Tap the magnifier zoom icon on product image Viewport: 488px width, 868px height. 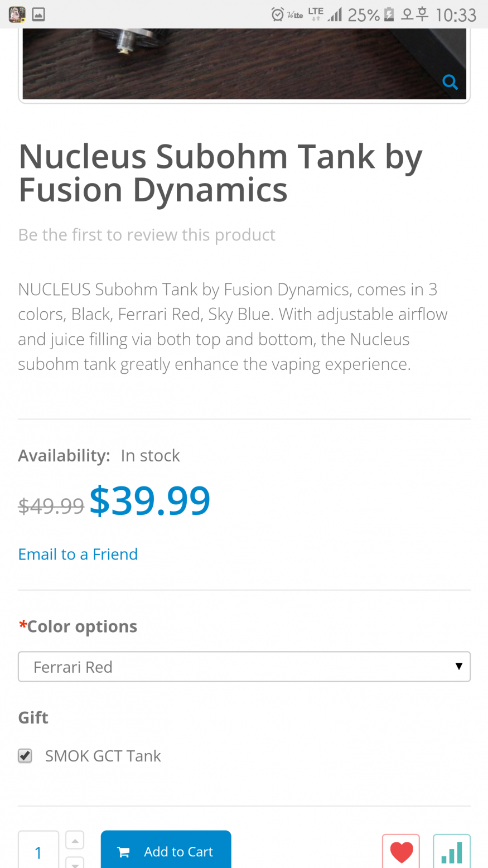[x=450, y=82]
